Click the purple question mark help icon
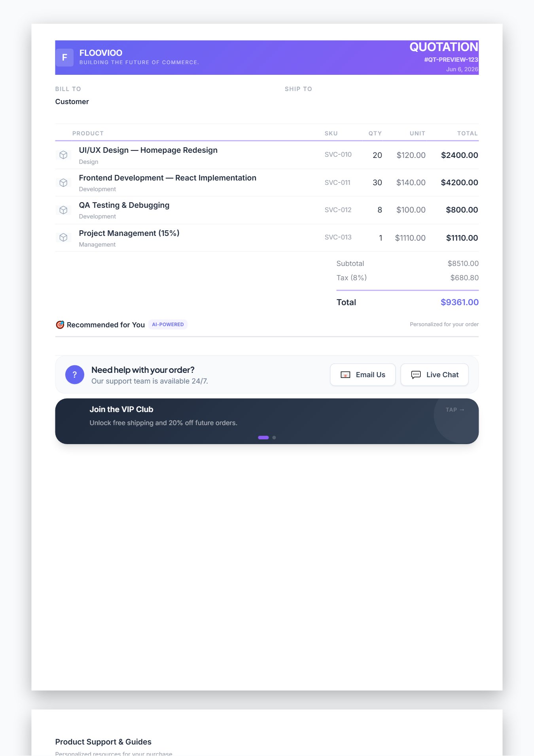Image resolution: width=534 pixels, height=756 pixels. [75, 374]
